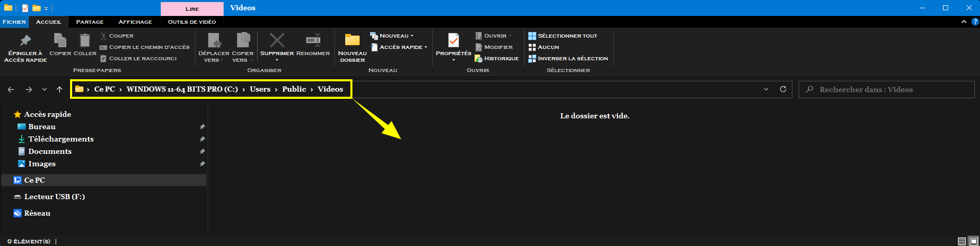980x246 pixels.
Task: Open Déplacer vers menu
Action: coord(213,47)
